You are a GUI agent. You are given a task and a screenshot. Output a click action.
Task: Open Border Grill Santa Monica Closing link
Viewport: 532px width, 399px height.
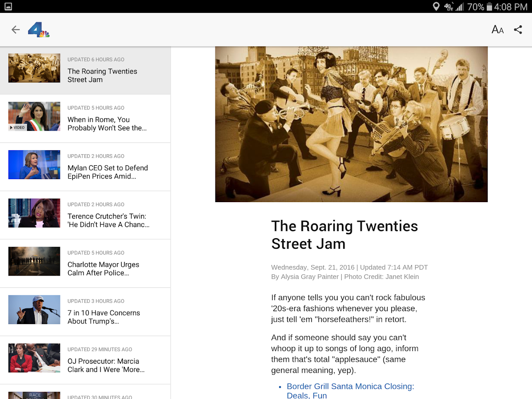pos(350,391)
